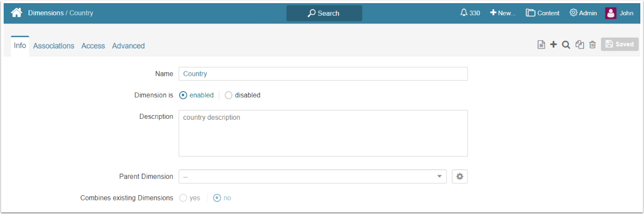Click the magnifier icon in toolbar
644x214 pixels.
tap(566, 45)
